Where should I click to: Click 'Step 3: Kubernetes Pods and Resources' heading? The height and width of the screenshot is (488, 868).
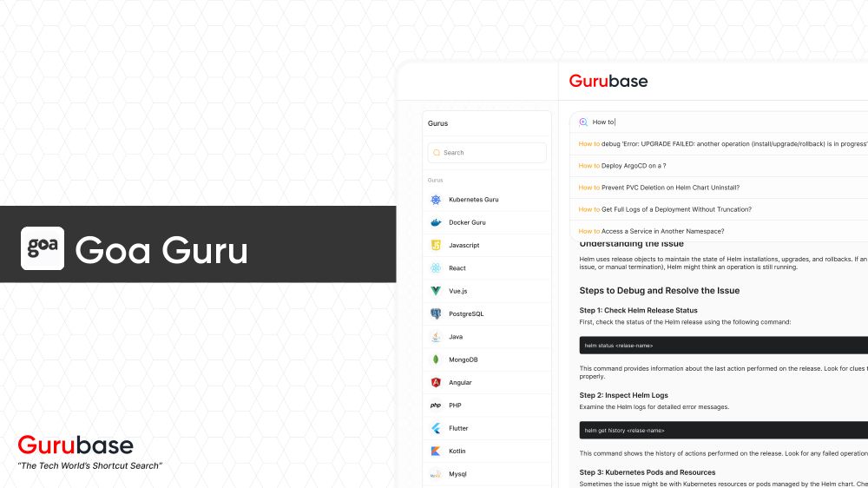648,472
